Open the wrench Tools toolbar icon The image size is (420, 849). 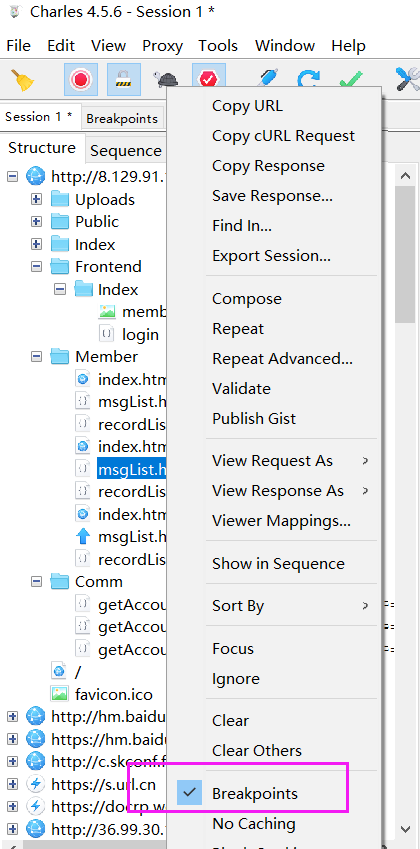pos(407,79)
